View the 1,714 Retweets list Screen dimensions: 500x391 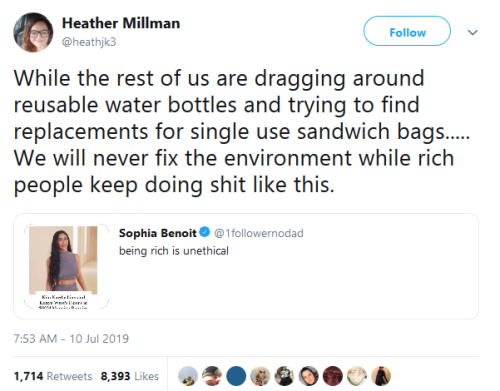53,376
